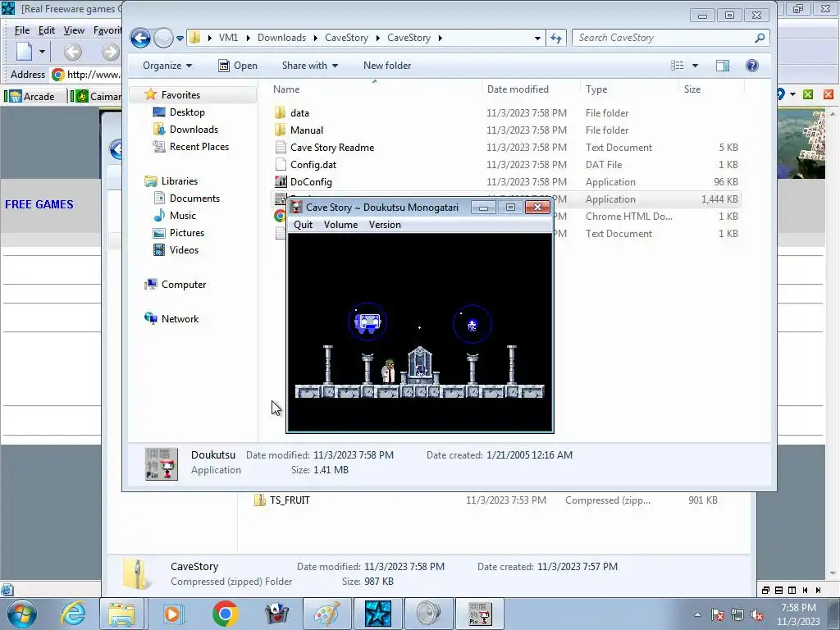The height and width of the screenshot is (630, 840).
Task: Switch to the blue star app in the taskbar
Action: [377, 614]
